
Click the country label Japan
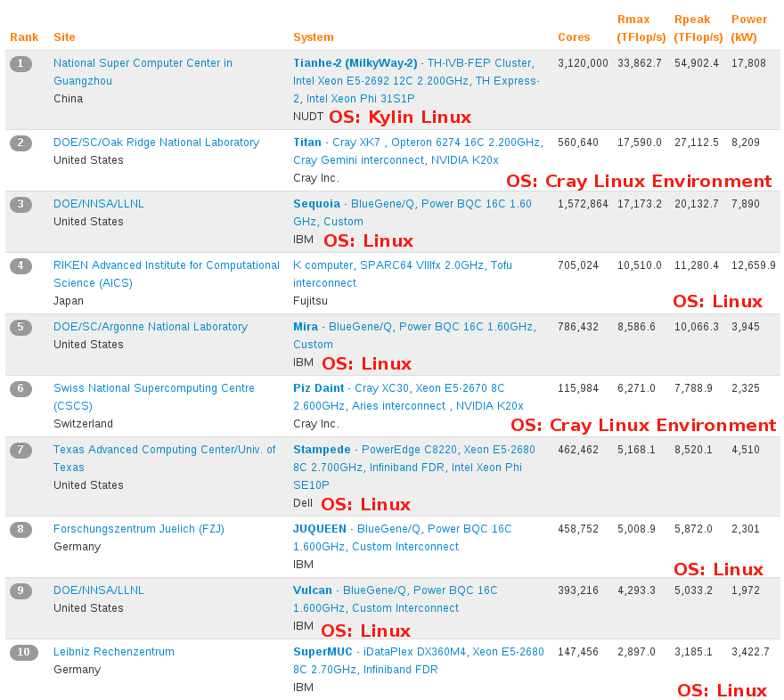click(69, 301)
